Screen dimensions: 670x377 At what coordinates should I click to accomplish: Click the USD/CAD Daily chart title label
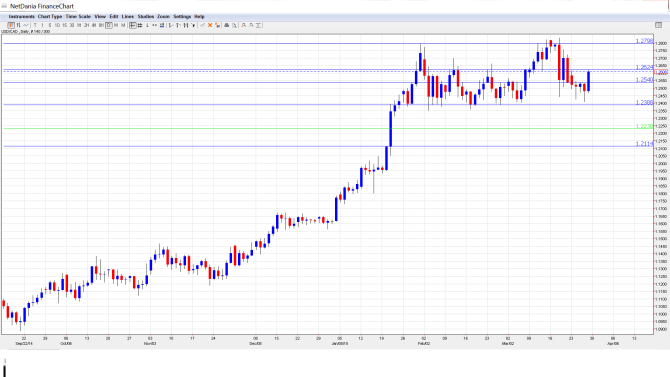[x=26, y=32]
